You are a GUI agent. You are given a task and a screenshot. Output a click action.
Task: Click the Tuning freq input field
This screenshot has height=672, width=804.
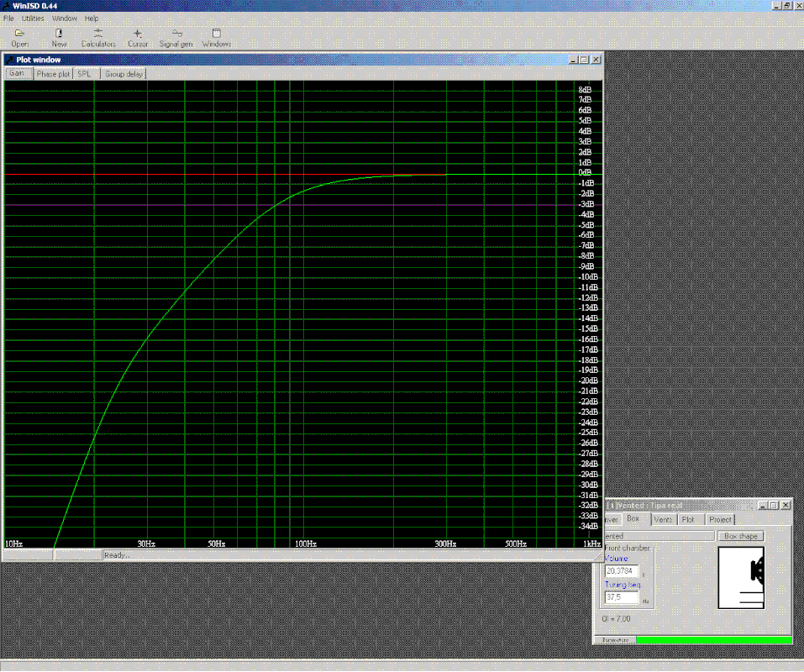point(622,598)
